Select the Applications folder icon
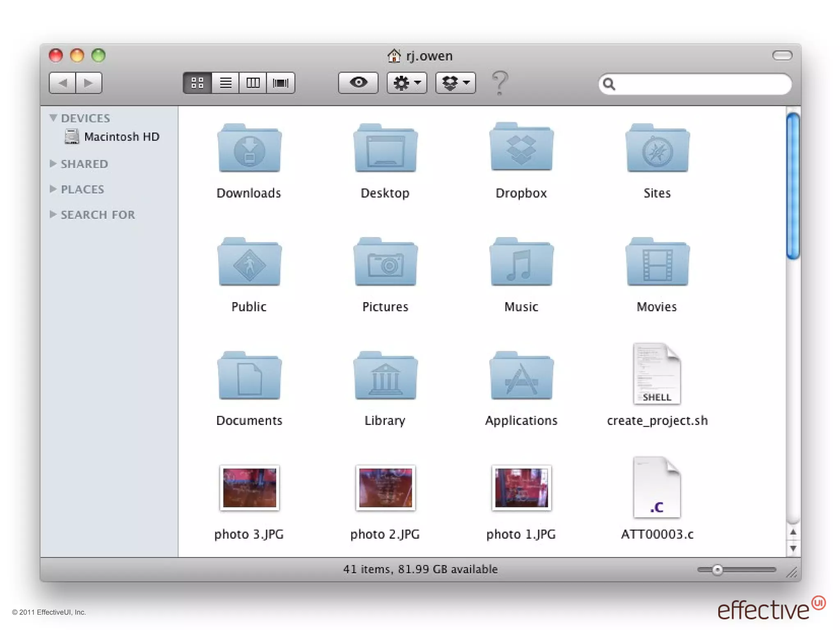 coord(521,376)
